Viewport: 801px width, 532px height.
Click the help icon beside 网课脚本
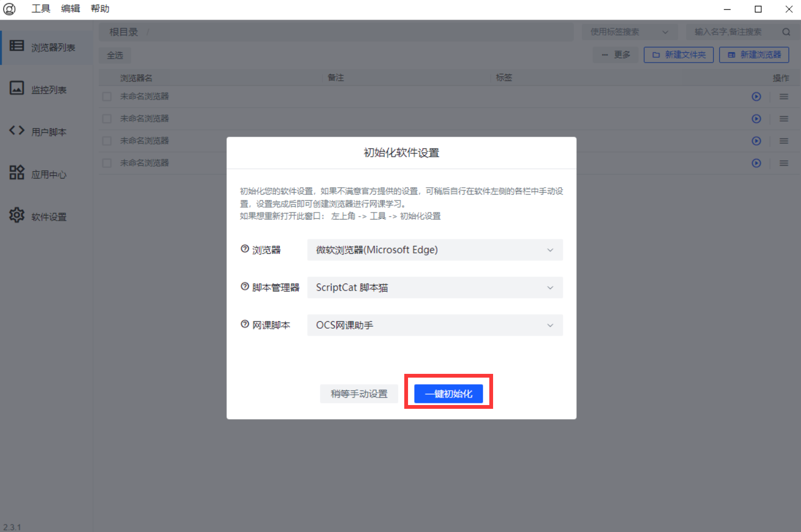245,324
